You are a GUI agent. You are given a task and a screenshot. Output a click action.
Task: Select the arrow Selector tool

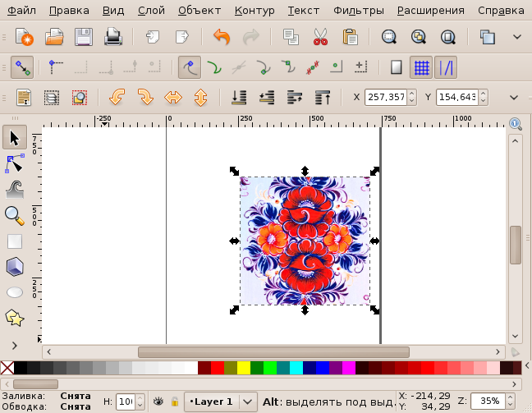[15, 137]
